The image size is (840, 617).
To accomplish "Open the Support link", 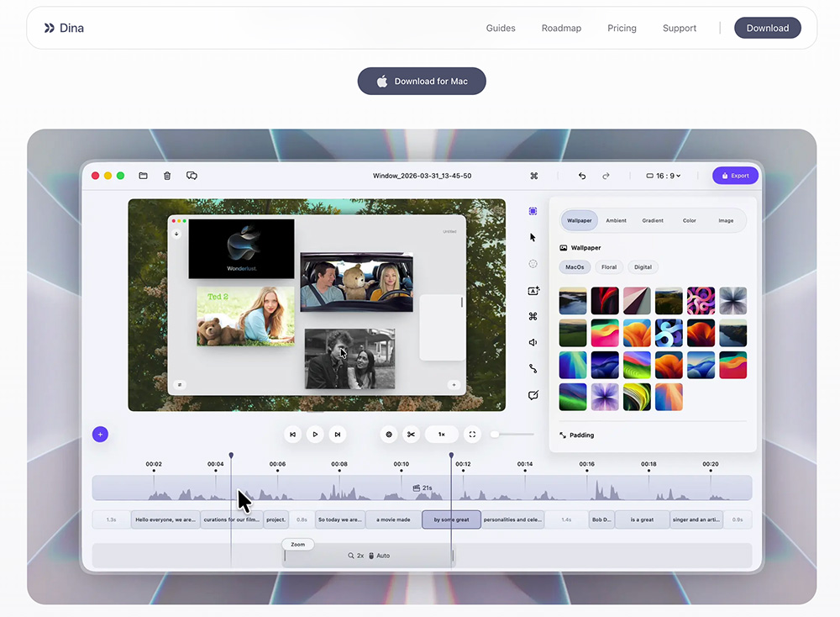I will (x=680, y=28).
